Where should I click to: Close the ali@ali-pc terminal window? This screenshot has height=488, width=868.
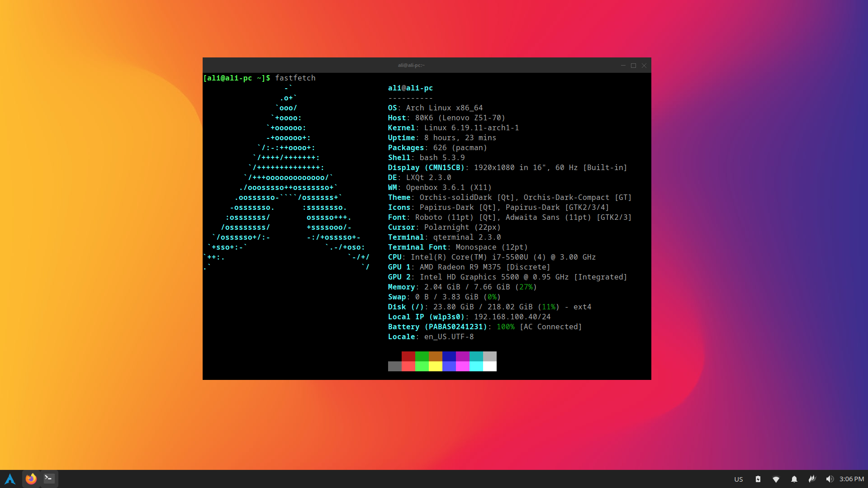pyautogui.click(x=644, y=66)
